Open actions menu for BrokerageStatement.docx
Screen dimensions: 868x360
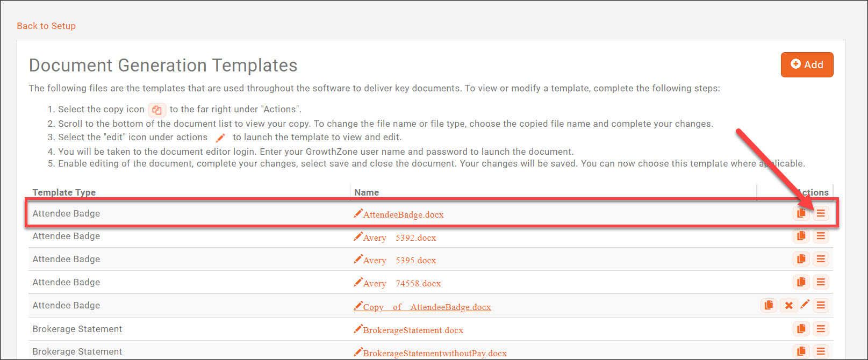pyautogui.click(x=821, y=329)
